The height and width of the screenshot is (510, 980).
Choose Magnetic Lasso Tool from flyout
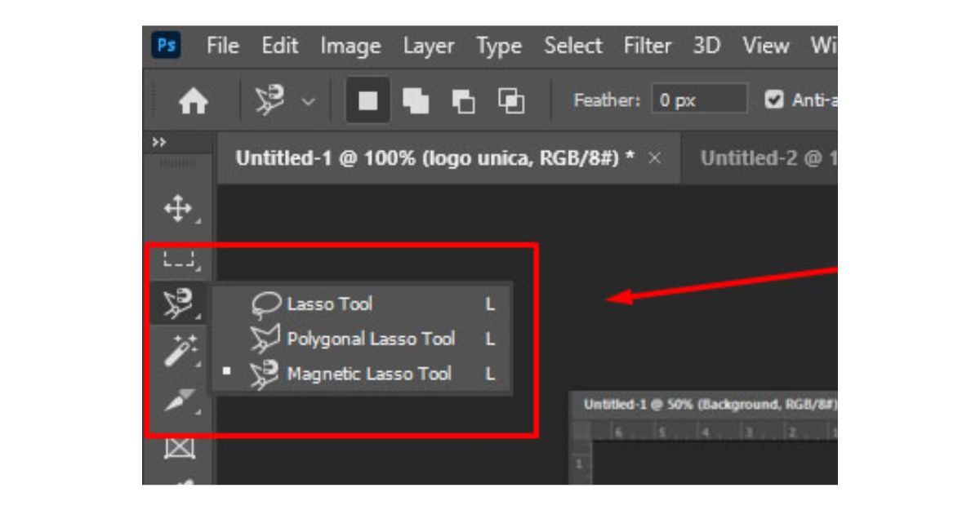(x=360, y=374)
